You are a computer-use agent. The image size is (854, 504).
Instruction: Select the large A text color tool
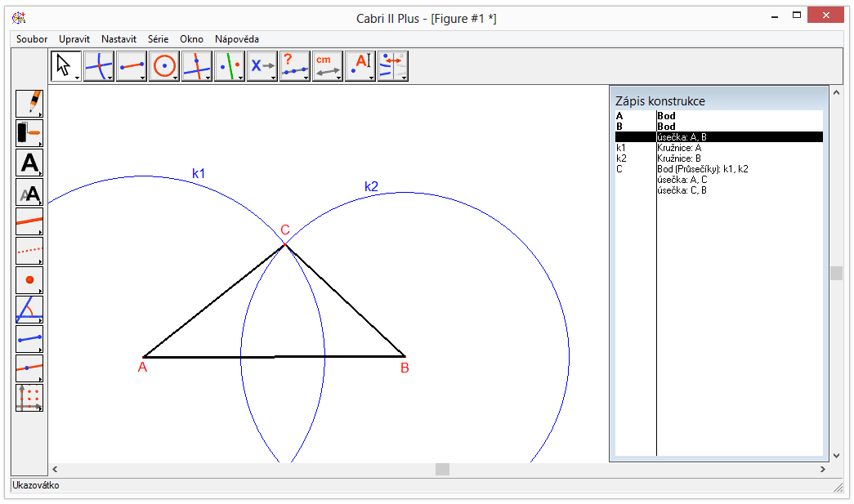[29, 163]
